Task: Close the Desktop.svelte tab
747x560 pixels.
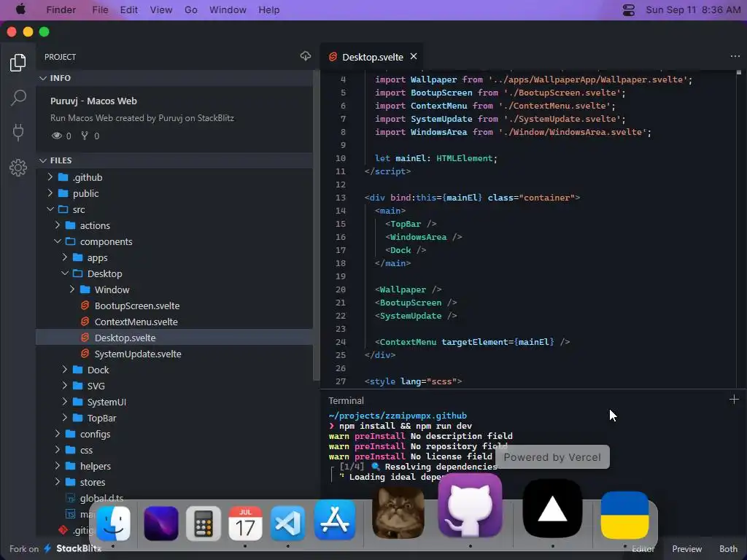Action: (414, 56)
